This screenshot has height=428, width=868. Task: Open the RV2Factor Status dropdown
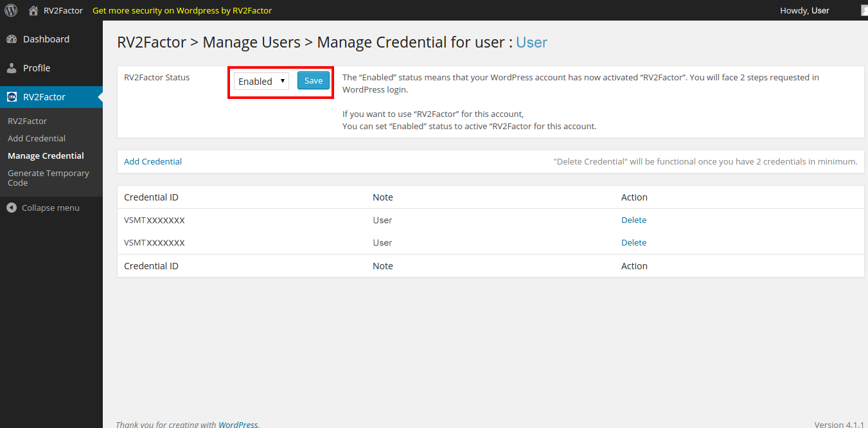[x=261, y=81]
